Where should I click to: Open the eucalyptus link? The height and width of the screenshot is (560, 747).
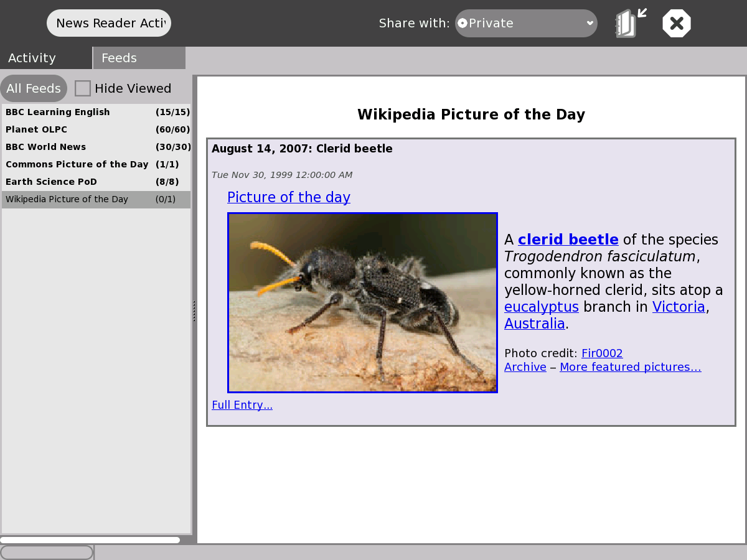click(542, 307)
